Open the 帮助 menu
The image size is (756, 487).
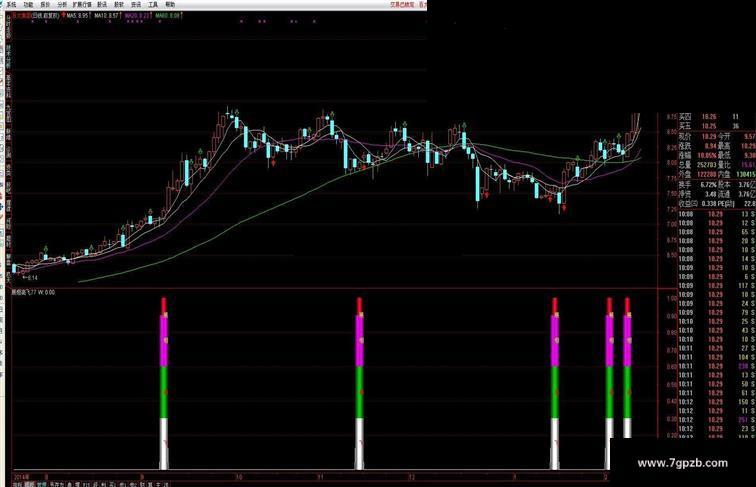point(170,4)
